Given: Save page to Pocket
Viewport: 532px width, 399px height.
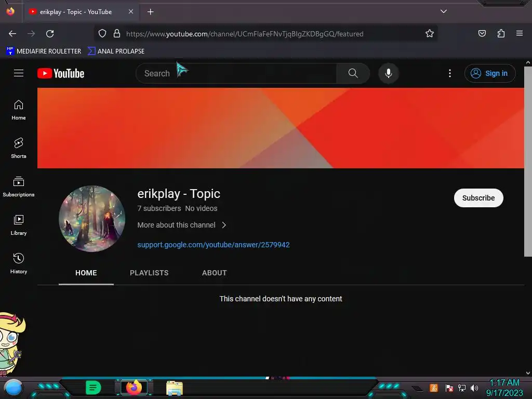Looking at the screenshot, I should coord(482,34).
